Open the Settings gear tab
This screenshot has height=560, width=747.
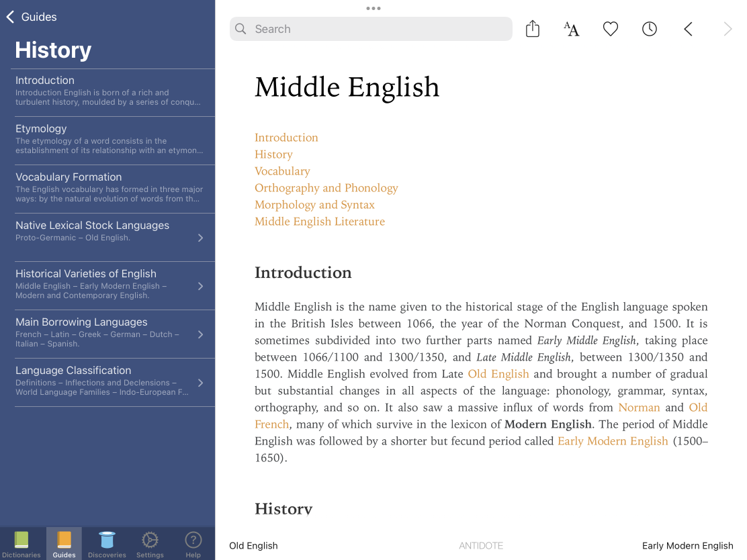coord(150,543)
